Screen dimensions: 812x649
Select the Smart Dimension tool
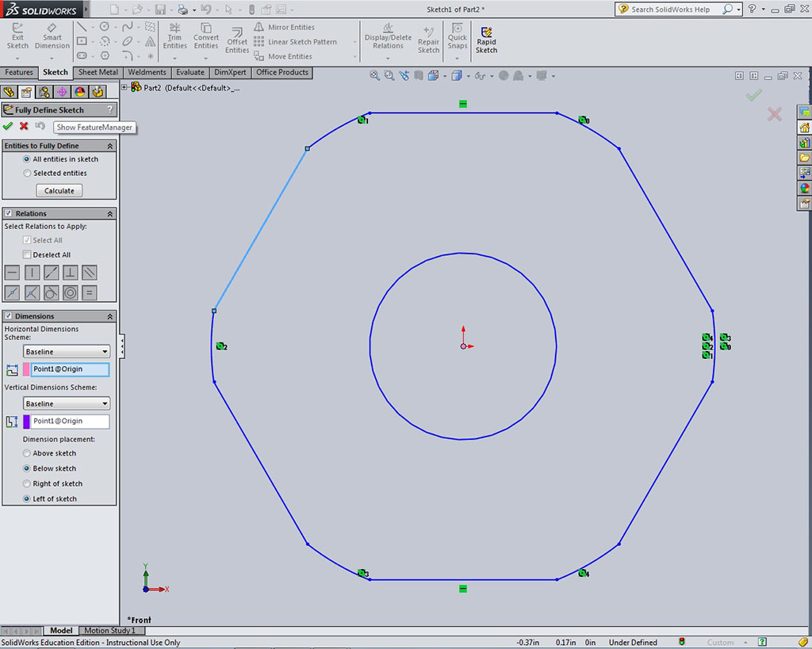(52, 36)
